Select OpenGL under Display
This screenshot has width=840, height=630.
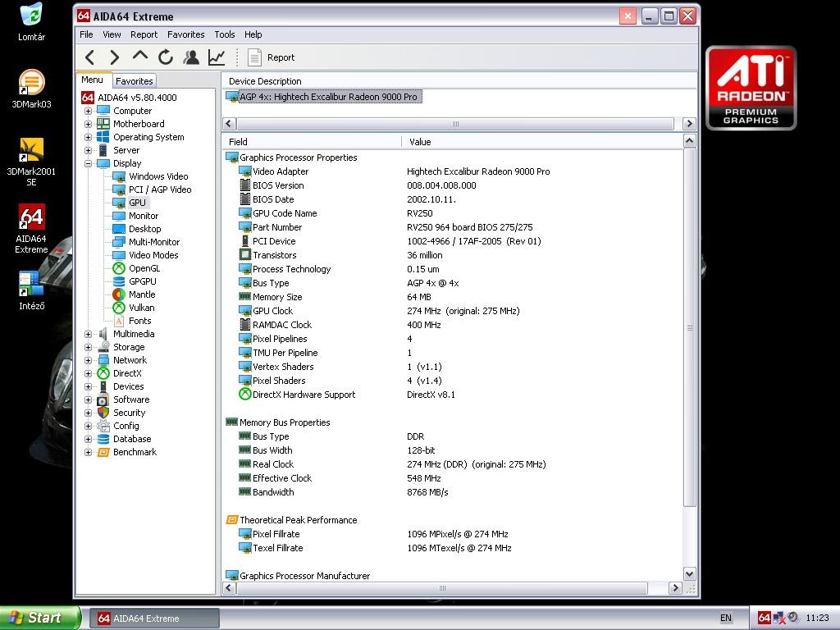click(144, 268)
